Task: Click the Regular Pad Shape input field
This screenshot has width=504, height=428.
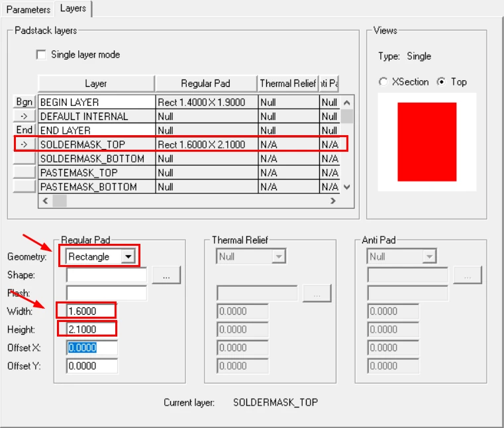Action: coord(107,275)
